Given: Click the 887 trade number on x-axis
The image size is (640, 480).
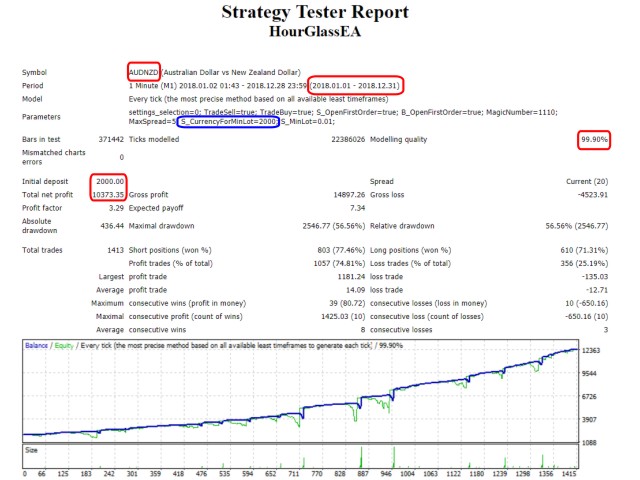Looking at the screenshot, I should pyautogui.click(x=363, y=474).
